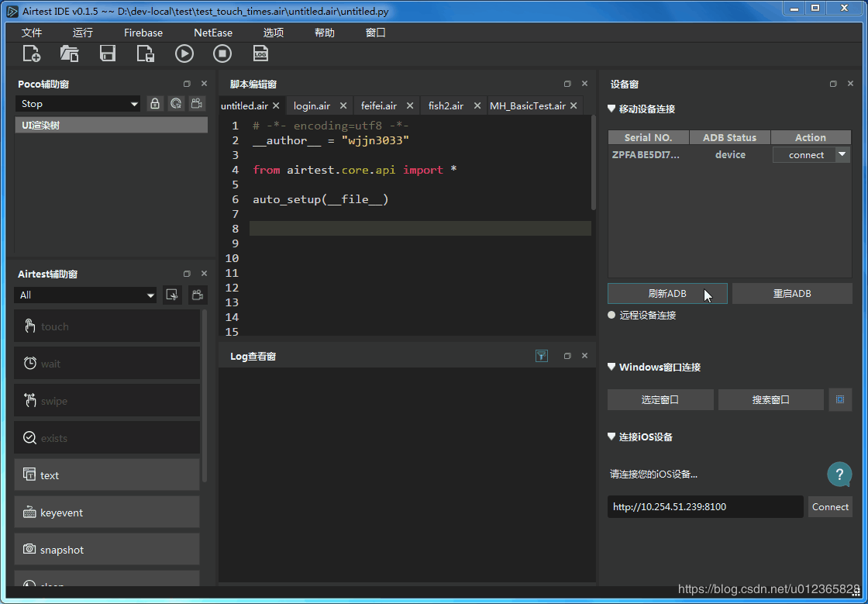Click the script editor vertical scrollbar

[594, 163]
